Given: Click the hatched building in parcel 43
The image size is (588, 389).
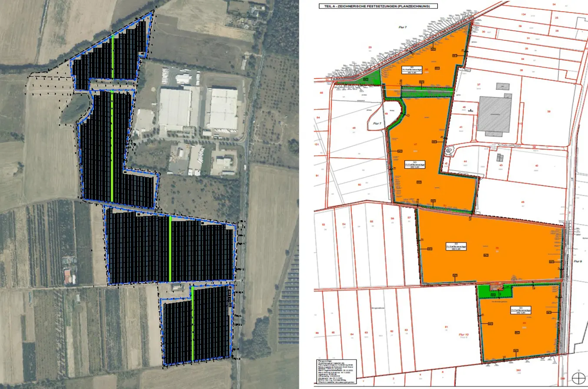Looking at the screenshot, I should [x=499, y=158].
